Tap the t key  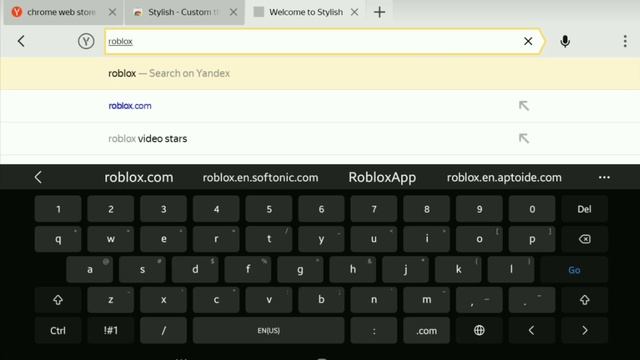(269, 239)
